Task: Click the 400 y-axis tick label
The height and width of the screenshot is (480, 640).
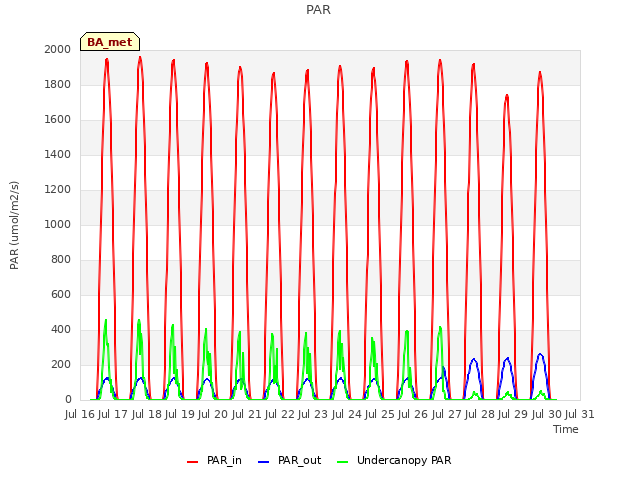Action: click(61, 329)
